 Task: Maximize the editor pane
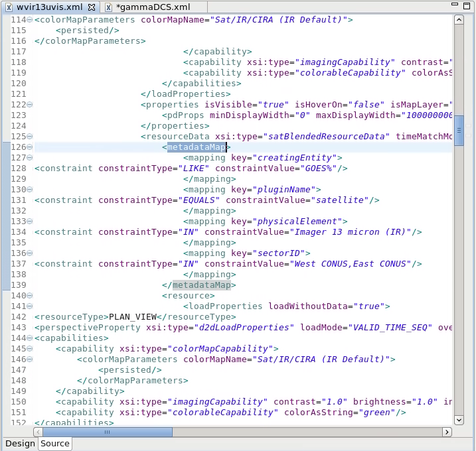pos(467,5)
